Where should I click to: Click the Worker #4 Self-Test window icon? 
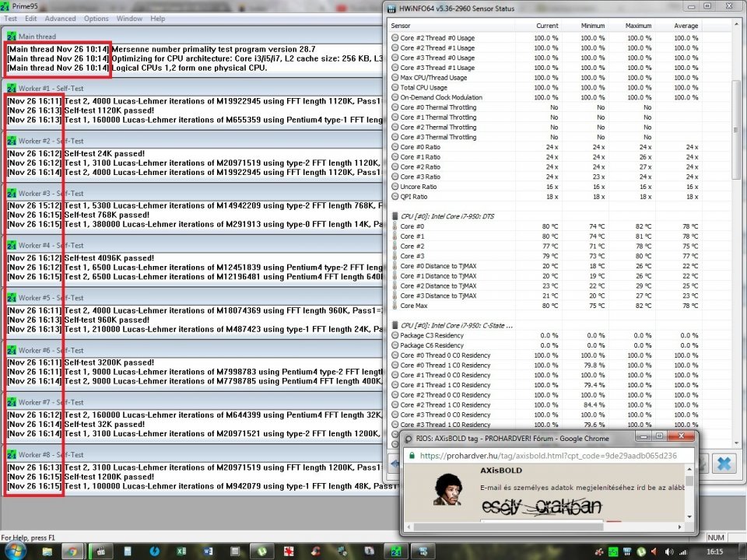click(x=12, y=245)
